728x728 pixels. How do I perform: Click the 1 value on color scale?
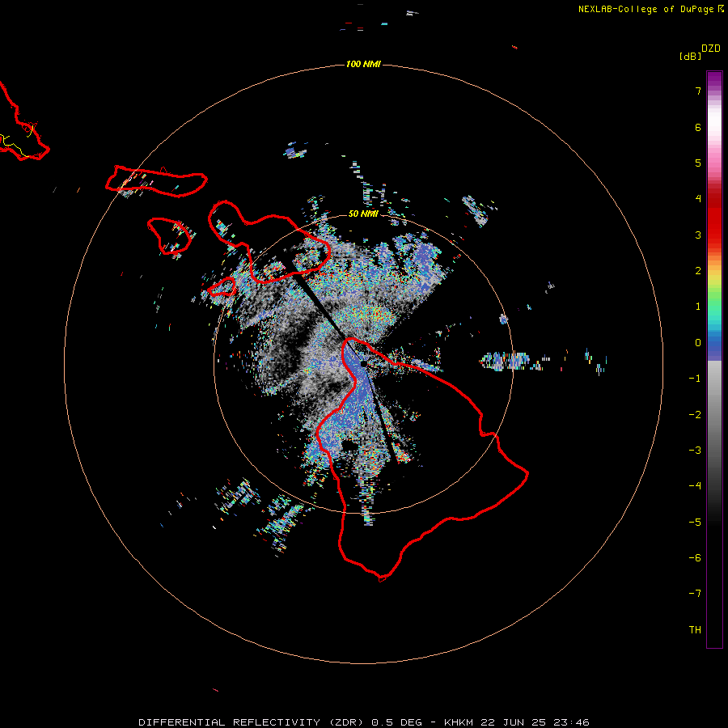[x=698, y=307]
